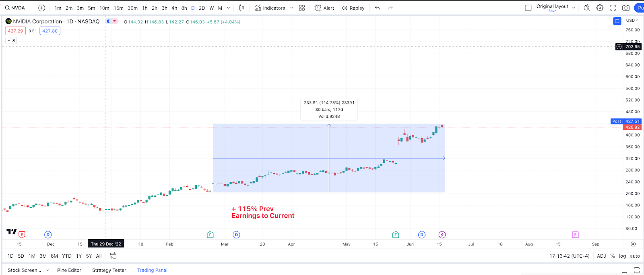Redo the last chart action
The image size is (644, 275).
(390, 8)
